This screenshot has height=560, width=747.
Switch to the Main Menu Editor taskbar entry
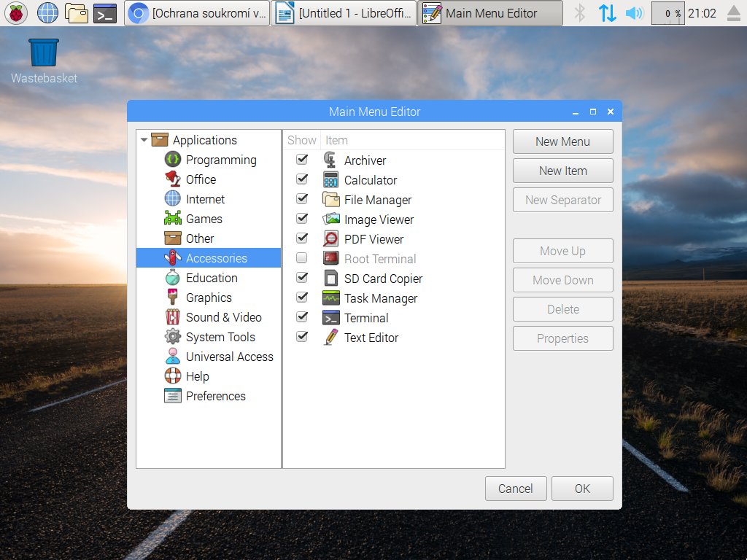pos(489,12)
